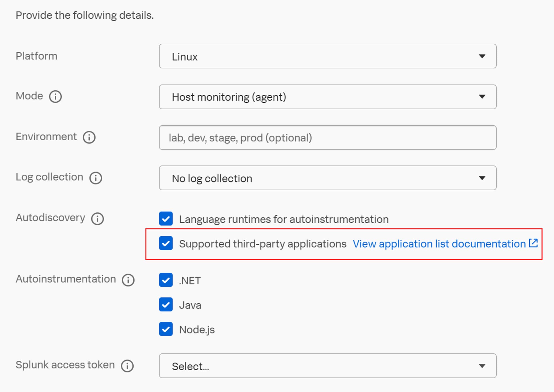Uncheck Language runtimes for autoinstrumentation

pyautogui.click(x=166, y=219)
